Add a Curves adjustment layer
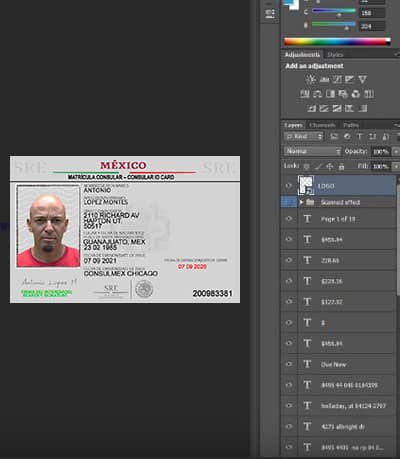 [x=337, y=79]
